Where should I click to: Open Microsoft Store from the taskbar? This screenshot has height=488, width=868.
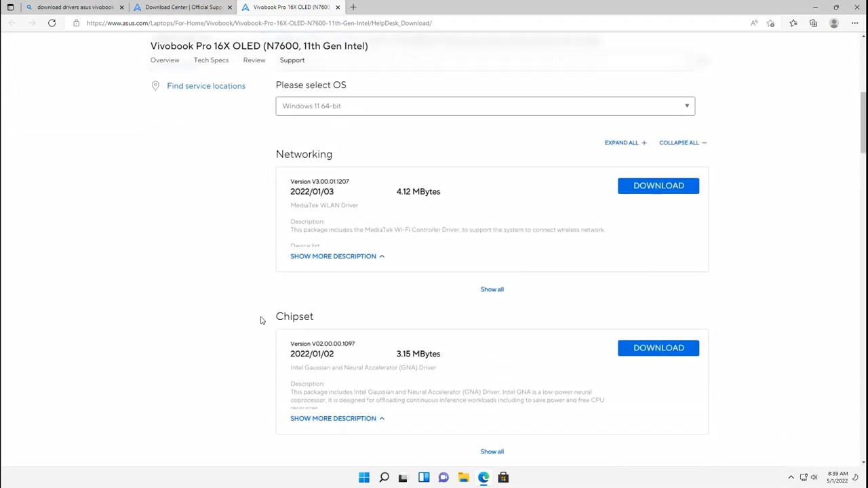tap(503, 478)
